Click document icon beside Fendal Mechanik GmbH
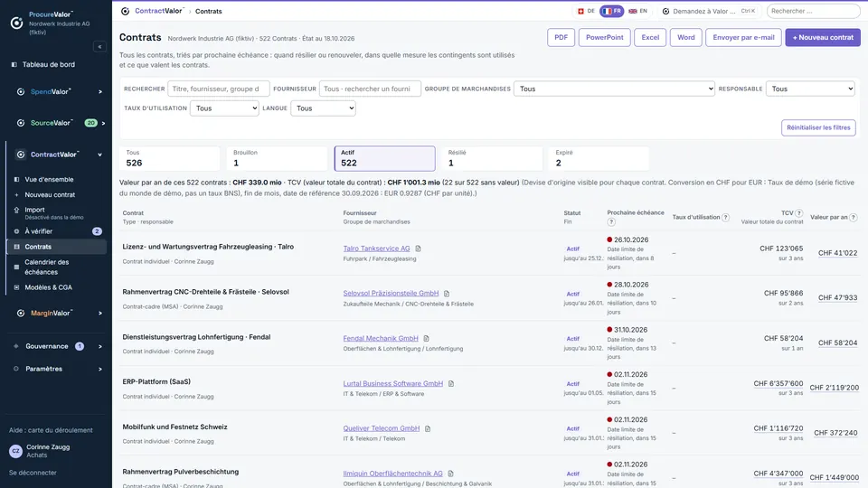Viewport: 868px width, 488px height. (426, 339)
